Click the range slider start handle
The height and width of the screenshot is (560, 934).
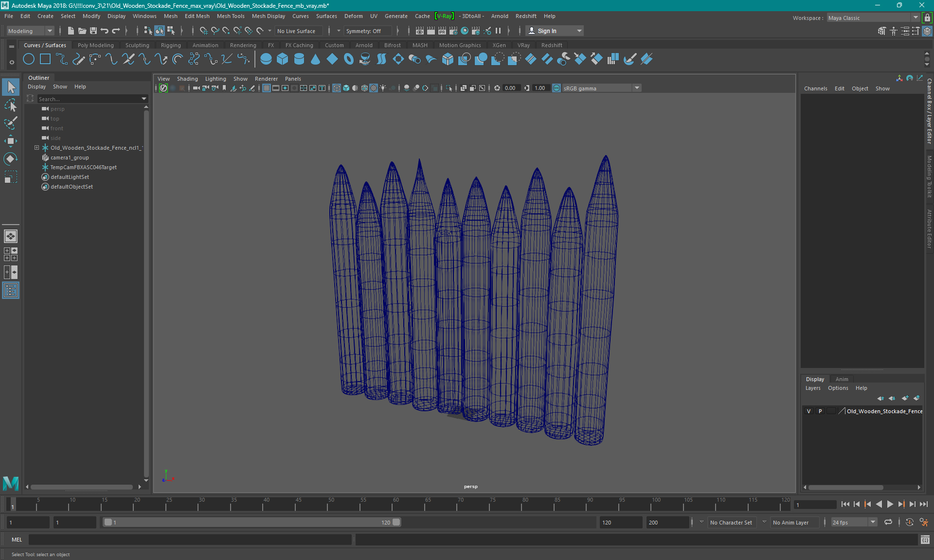click(108, 522)
